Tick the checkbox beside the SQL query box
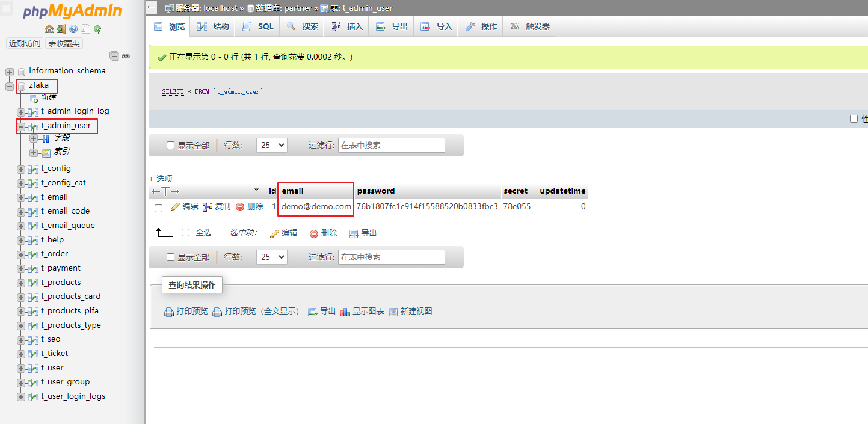This screenshot has height=424, width=868. pos(854,119)
